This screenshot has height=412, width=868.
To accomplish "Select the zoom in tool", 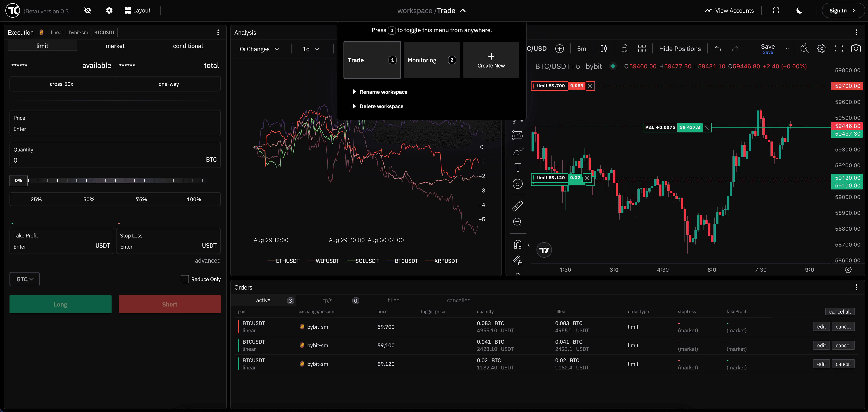I will [x=517, y=222].
